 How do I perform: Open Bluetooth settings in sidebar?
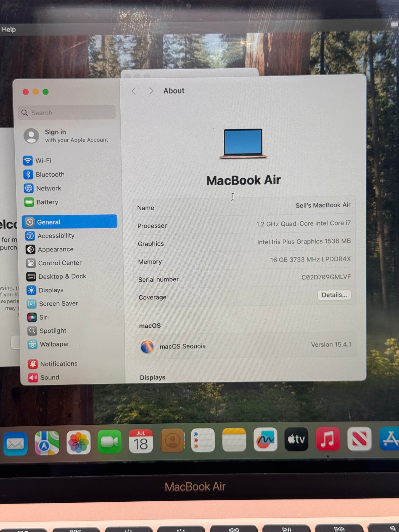(44, 174)
